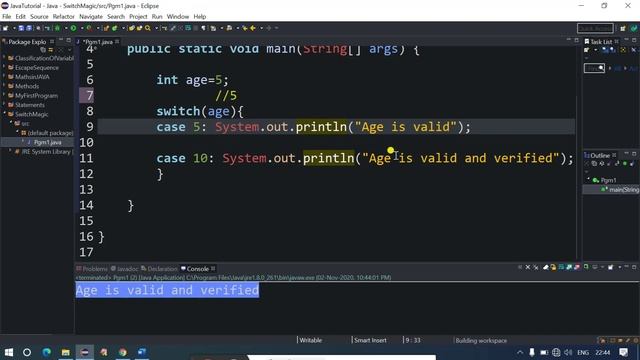Toggle Pin Console icon in Console toolbar
Image resolution: width=640 pixels, height=360 pixels.
pyautogui.click(x=586, y=267)
